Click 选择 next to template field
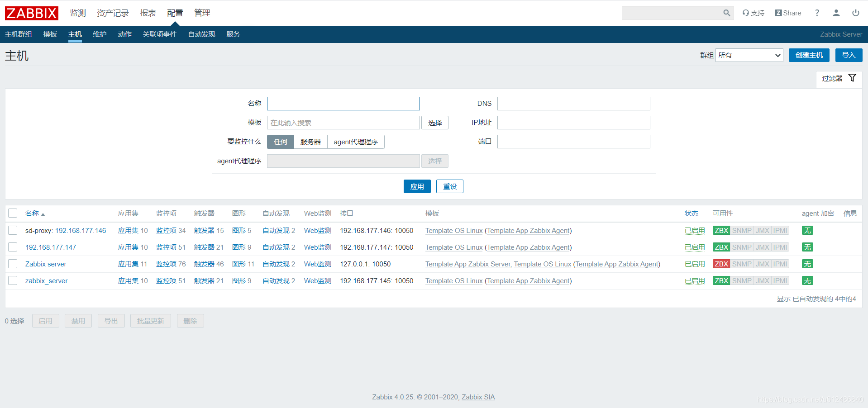Image resolution: width=868 pixels, height=408 pixels. tap(435, 123)
